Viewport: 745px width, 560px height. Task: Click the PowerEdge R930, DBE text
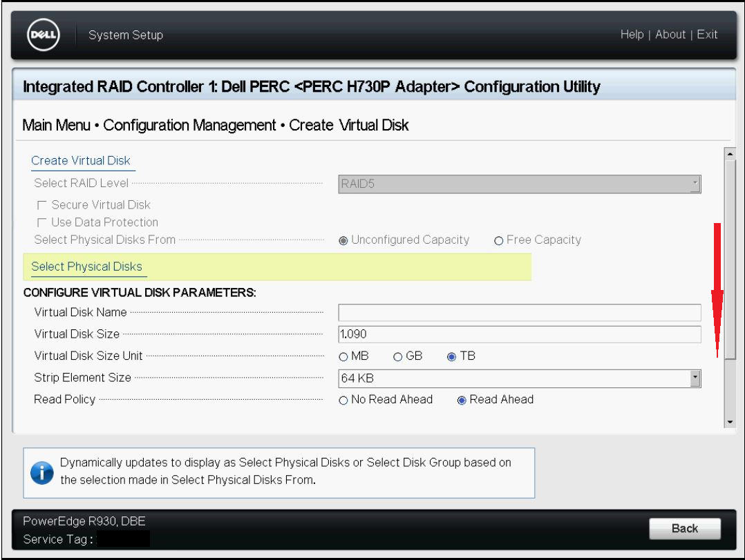(x=84, y=521)
